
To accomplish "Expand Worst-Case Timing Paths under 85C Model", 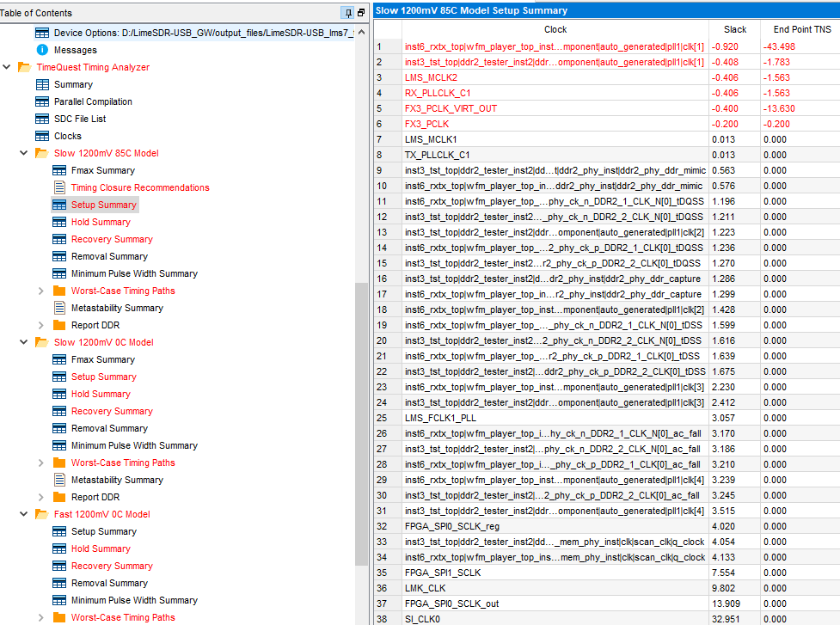I will [41, 291].
